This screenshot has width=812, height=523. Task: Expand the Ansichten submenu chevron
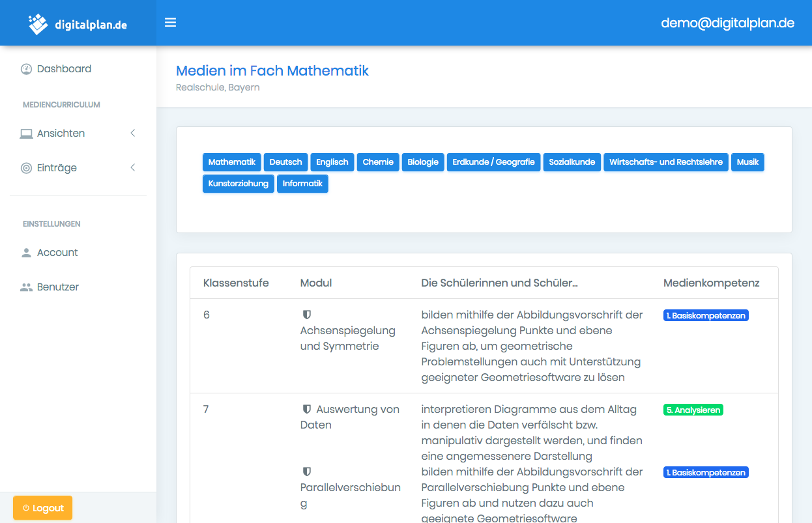click(x=133, y=133)
